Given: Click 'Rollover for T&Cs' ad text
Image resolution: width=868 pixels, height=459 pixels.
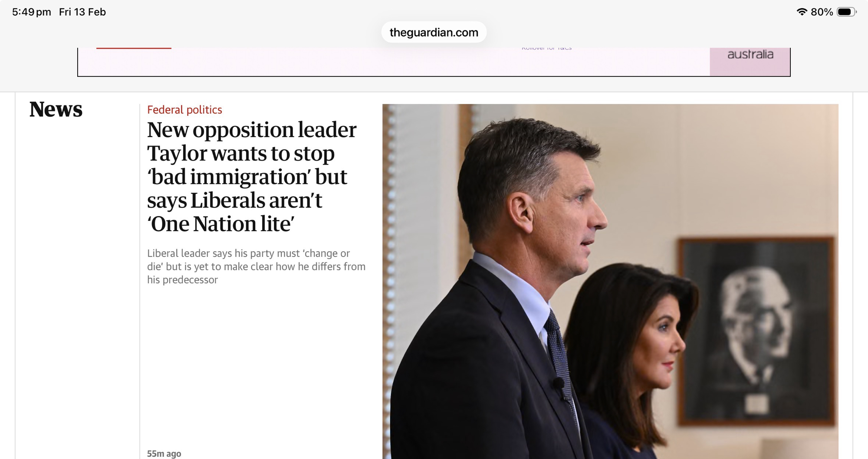Looking at the screenshot, I should (546, 48).
